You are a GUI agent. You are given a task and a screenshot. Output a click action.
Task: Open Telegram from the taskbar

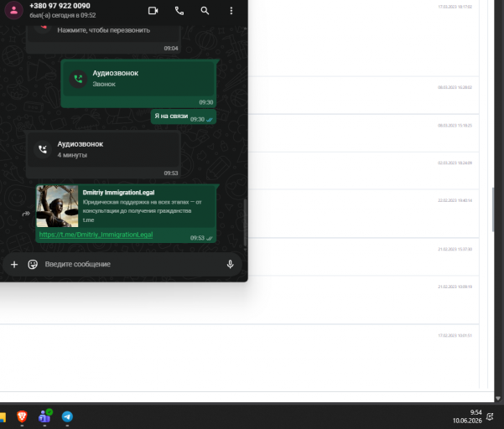point(67,416)
